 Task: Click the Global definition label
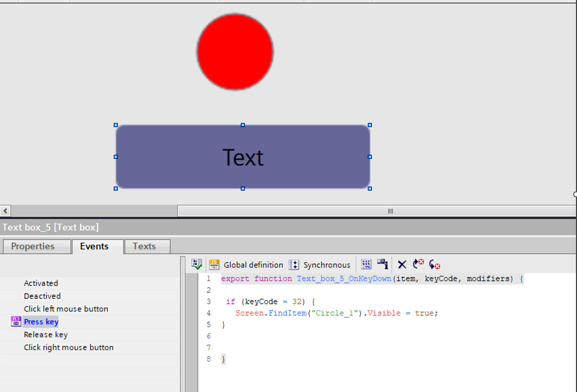click(x=253, y=265)
